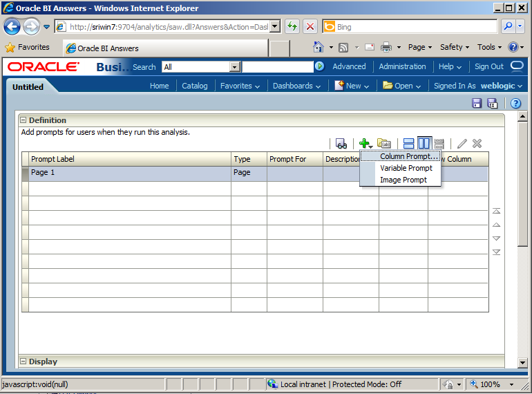The width and height of the screenshot is (532, 394).
Task: Open the blue Help question mark icon
Action: [x=515, y=103]
